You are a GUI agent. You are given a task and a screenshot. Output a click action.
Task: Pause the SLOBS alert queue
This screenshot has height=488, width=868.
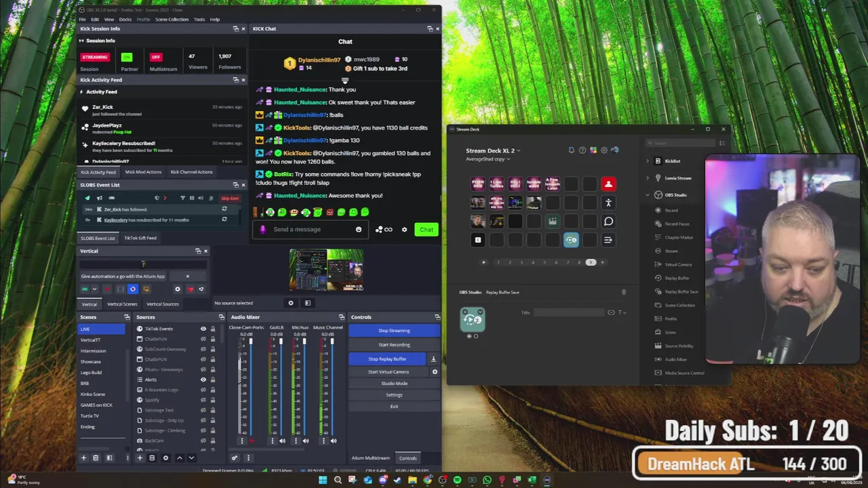(x=191, y=198)
